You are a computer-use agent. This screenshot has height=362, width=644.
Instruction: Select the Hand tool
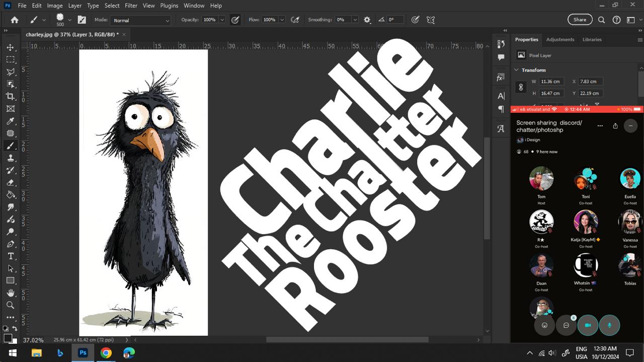click(x=11, y=293)
